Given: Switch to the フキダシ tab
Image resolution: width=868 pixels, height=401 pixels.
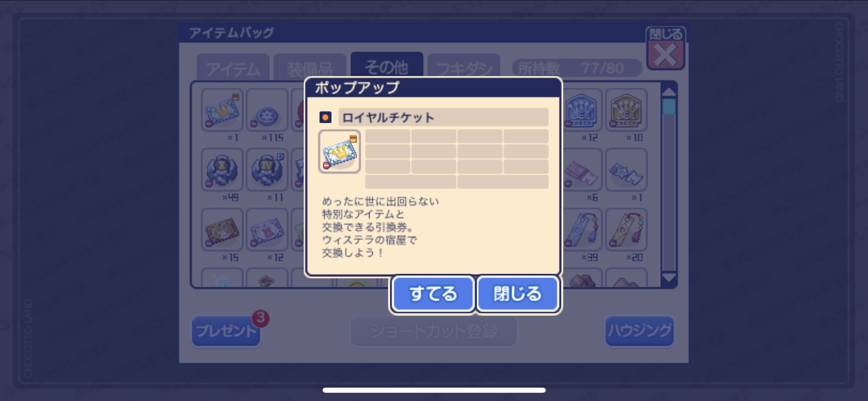Looking at the screenshot, I should (x=463, y=68).
